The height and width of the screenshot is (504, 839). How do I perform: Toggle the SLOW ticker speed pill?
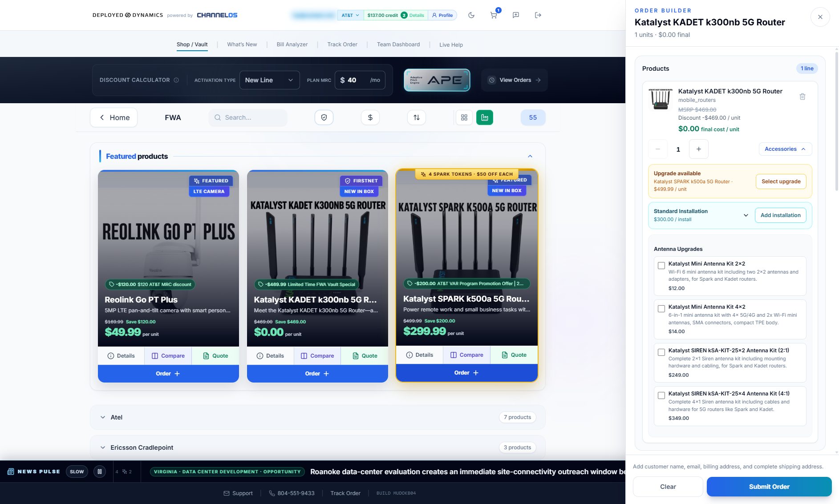[77, 472]
